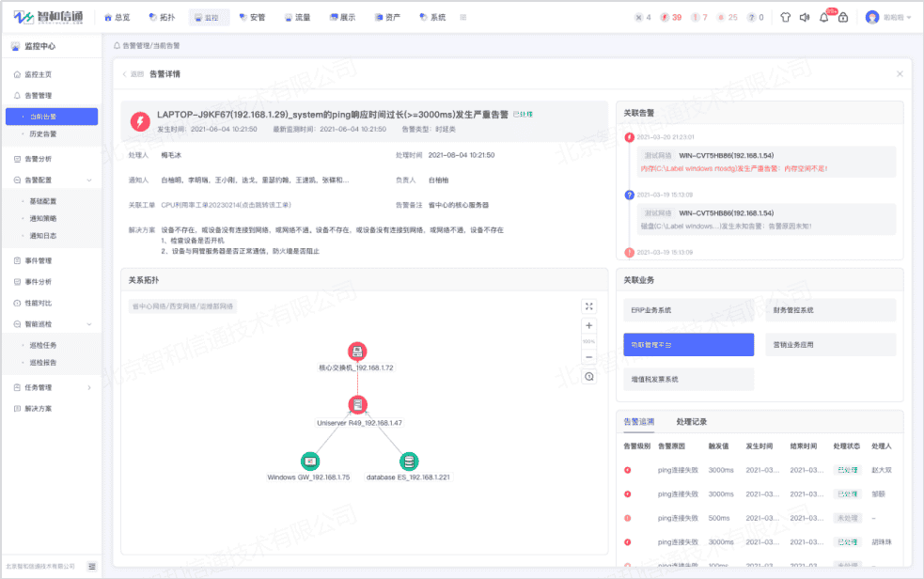The width and height of the screenshot is (924, 579).
Task: Zoom out of the topology with the minus icon
Action: click(588, 355)
